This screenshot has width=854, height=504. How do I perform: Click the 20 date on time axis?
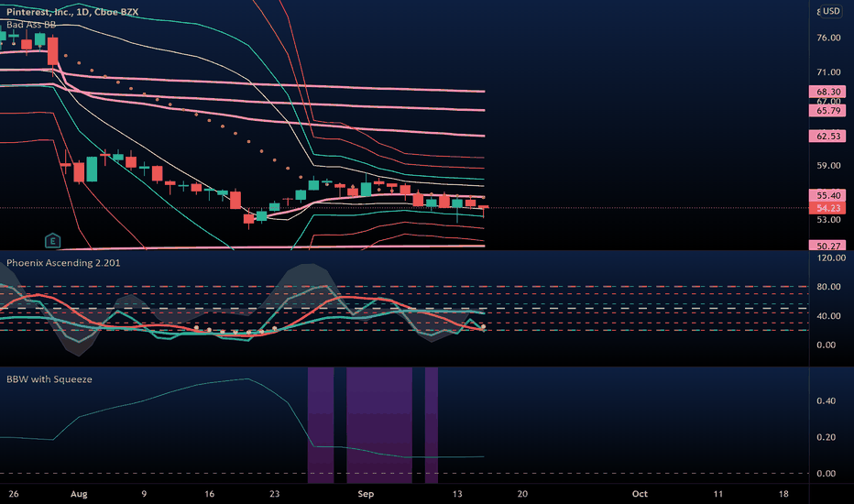point(522,494)
